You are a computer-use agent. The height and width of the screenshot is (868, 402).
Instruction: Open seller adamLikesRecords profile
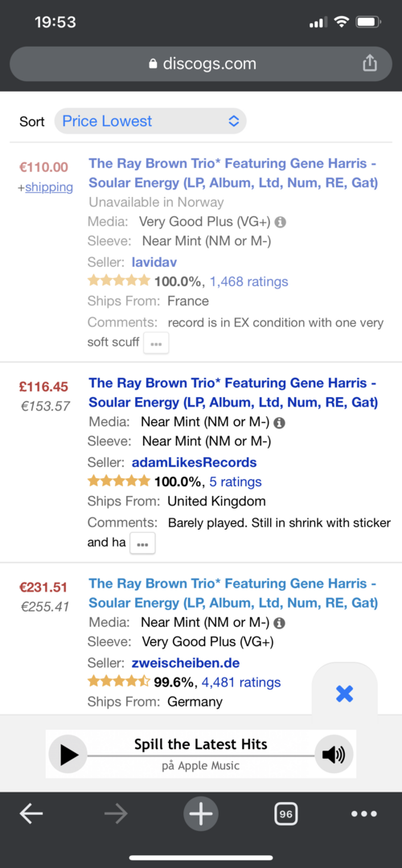(195, 462)
